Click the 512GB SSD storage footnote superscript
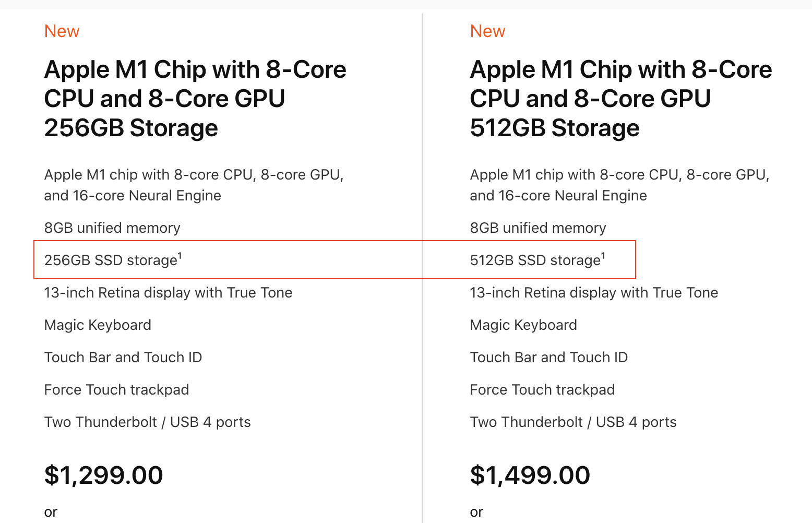 [603, 255]
